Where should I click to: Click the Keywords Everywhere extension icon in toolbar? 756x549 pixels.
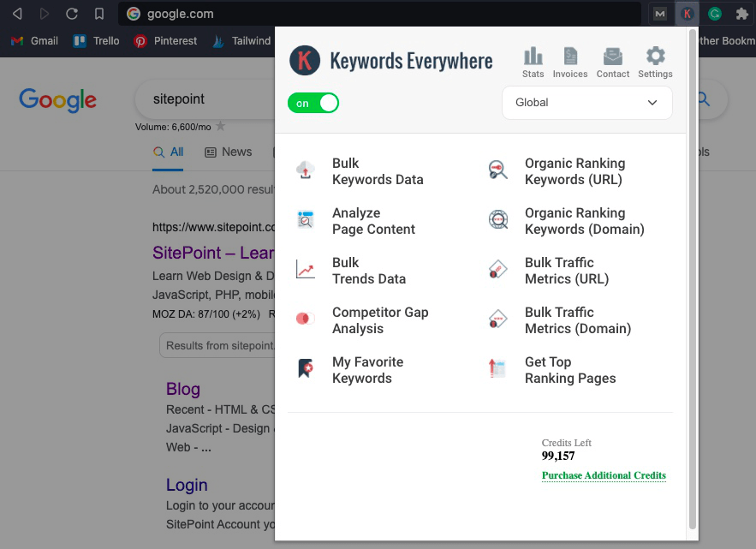point(688,14)
